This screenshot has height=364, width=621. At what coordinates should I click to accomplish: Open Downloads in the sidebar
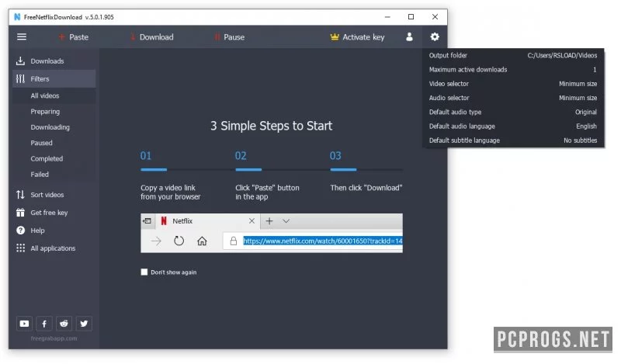[54, 61]
